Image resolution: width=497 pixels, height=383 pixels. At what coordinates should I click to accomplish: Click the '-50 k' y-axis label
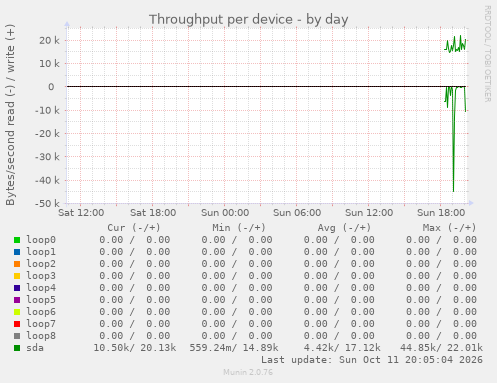47,203
